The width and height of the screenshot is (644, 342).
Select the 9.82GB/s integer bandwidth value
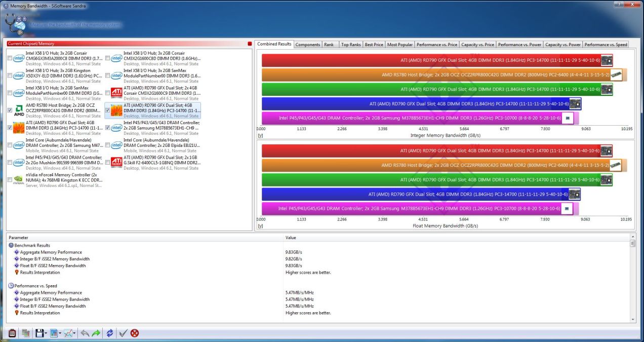[294, 259]
